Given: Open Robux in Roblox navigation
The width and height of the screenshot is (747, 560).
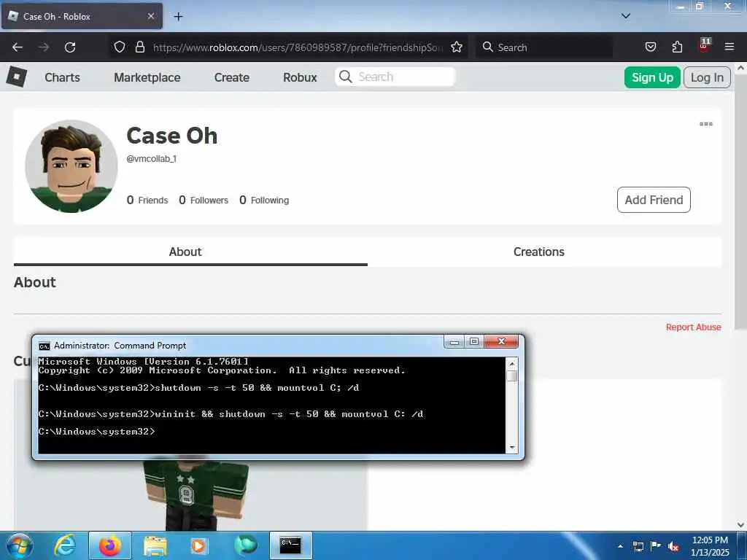Looking at the screenshot, I should coord(300,77).
